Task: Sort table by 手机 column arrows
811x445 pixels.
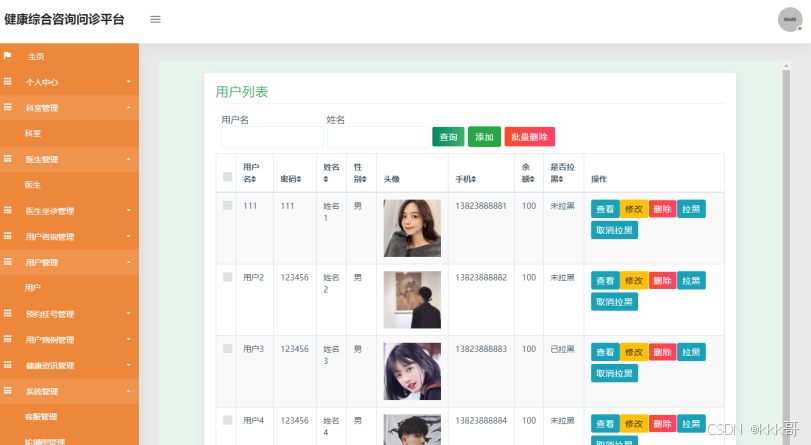Action: 473,179
